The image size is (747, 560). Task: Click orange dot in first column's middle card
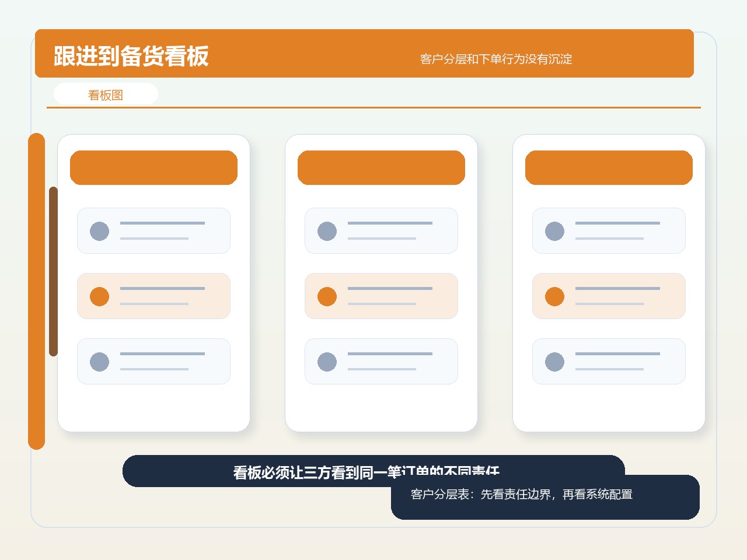pyautogui.click(x=99, y=296)
